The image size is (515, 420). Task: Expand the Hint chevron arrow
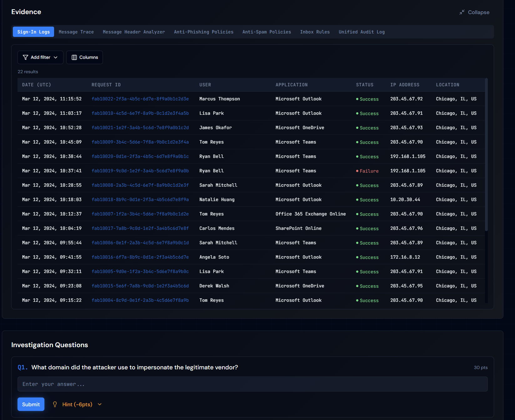100,404
